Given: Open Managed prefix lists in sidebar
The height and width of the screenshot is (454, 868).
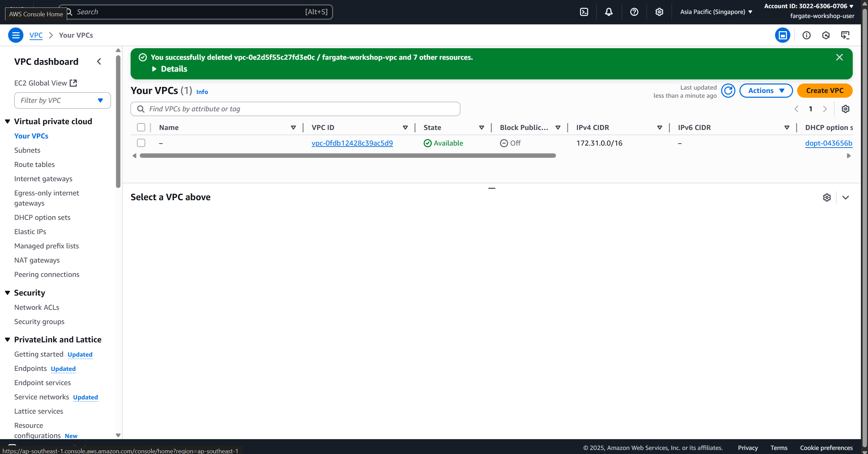Looking at the screenshot, I should [46, 246].
